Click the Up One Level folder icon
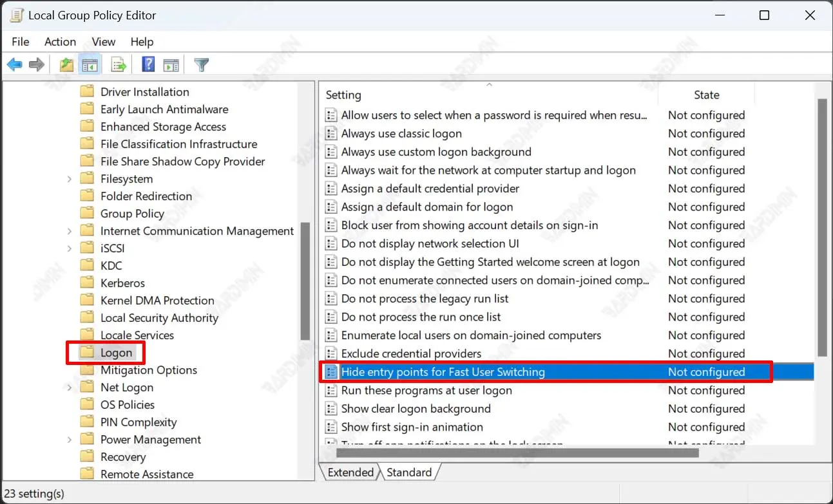This screenshot has width=833, height=504. pyautogui.click(x=66, y=65)
